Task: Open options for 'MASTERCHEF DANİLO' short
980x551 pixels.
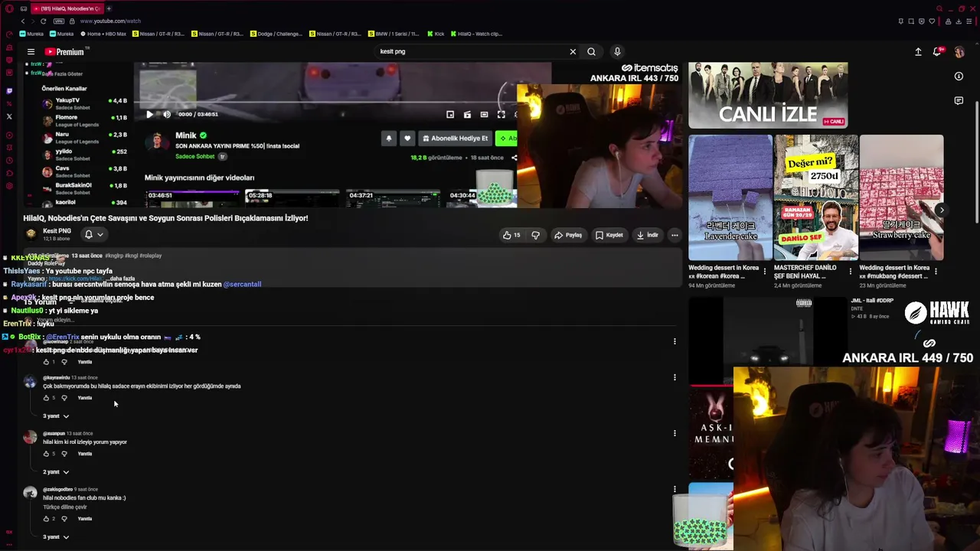Action: (x=850, y=271)
